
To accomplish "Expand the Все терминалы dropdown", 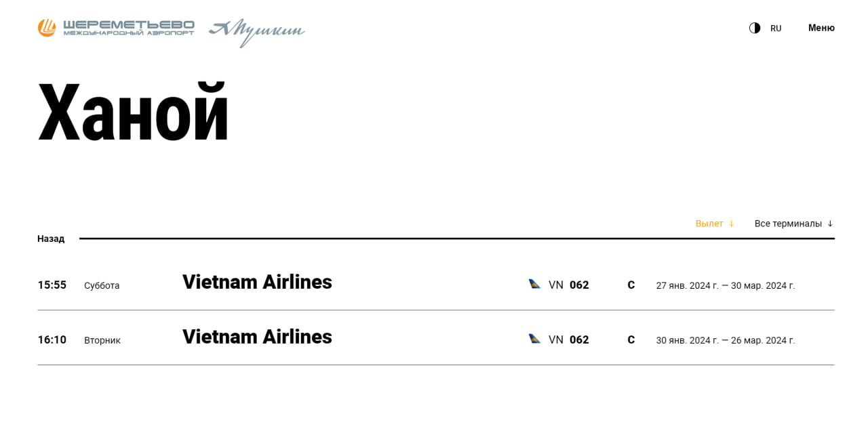I will (793, 224).
